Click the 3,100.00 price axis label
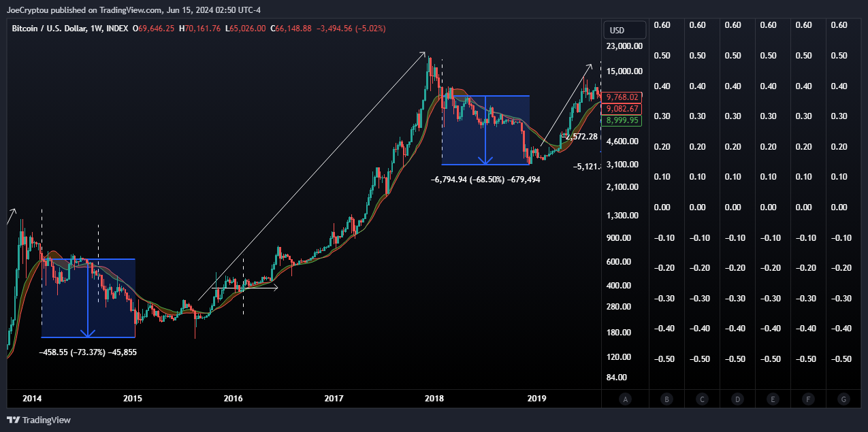Image resolution: width=868 pixels, height=432 pixels. [x=624, y=165]
